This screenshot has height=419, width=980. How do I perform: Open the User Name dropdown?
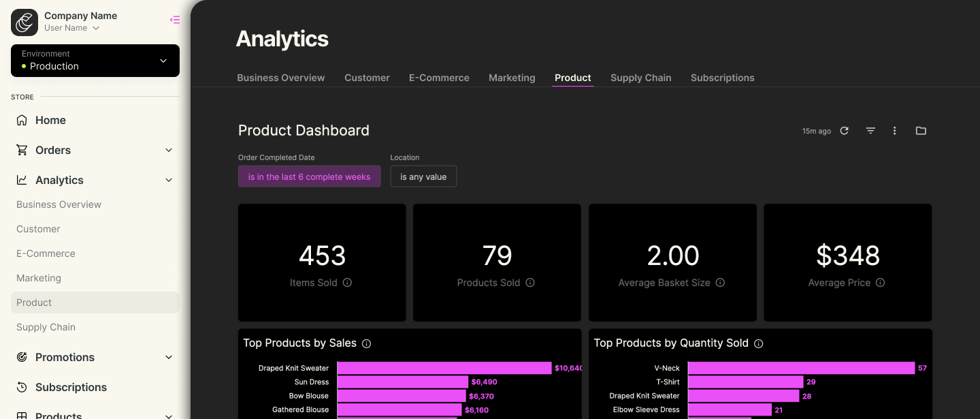coord(72,28)
